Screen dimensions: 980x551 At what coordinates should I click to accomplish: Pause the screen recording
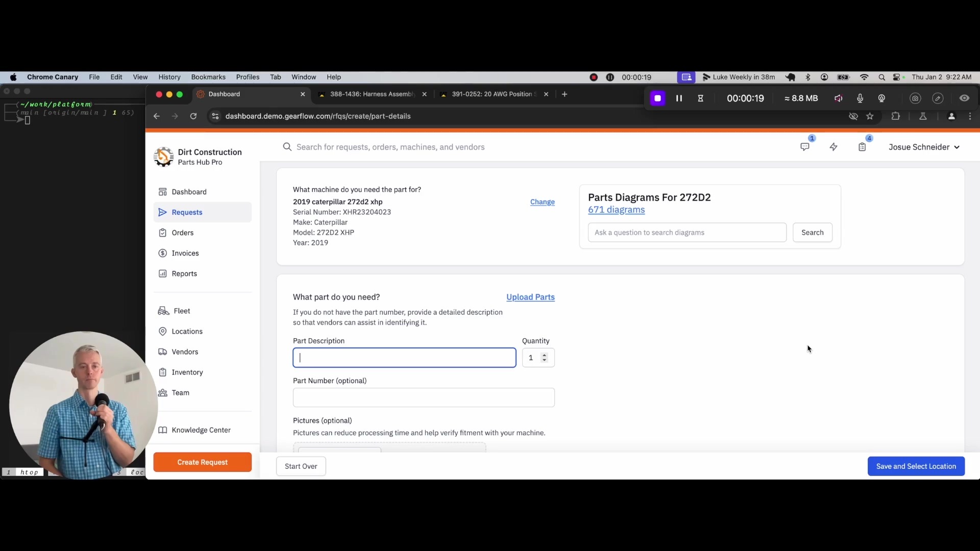point(679,98)
